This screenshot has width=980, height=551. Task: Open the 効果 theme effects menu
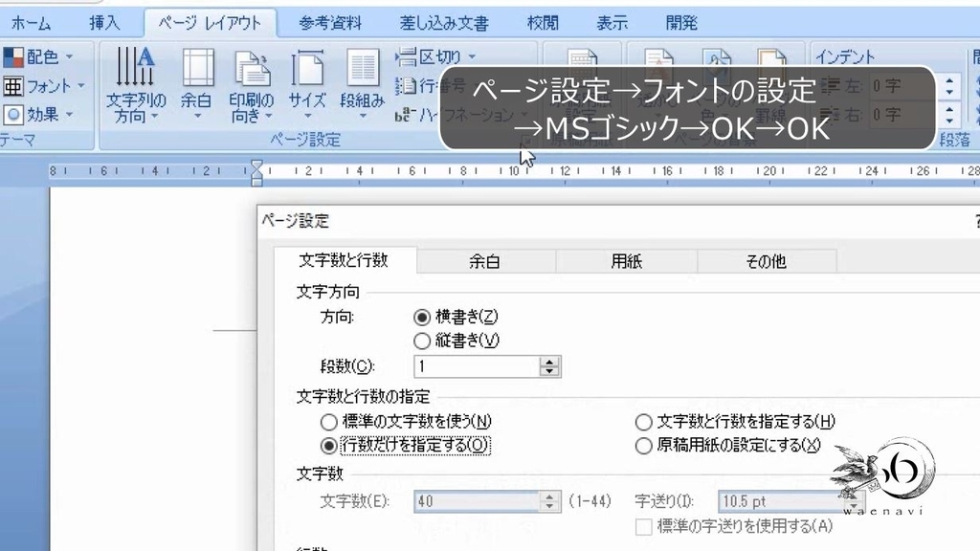(38, 115)
